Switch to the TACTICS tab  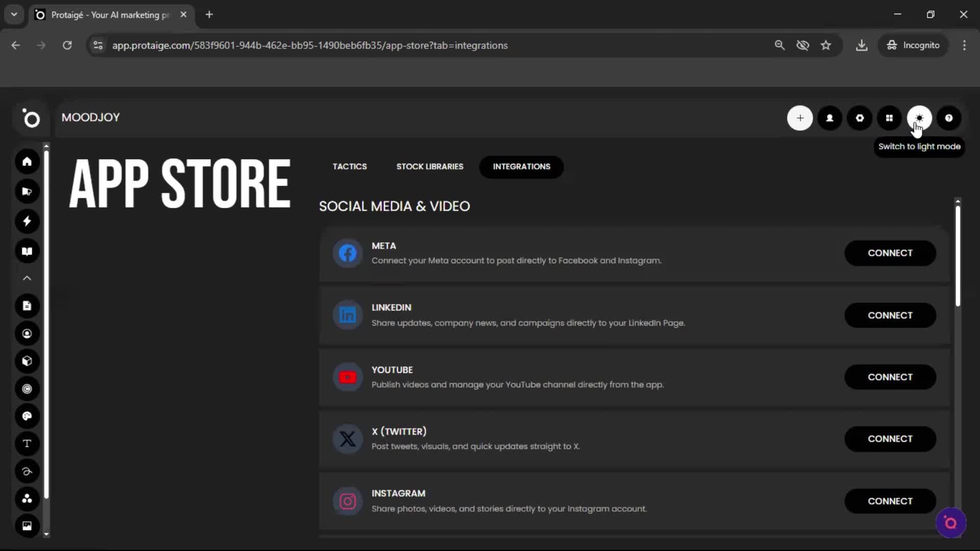click(x=350, y=167)
